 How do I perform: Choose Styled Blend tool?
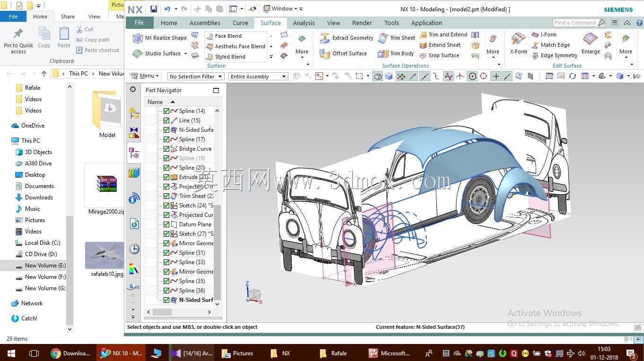tap(226, 57)
